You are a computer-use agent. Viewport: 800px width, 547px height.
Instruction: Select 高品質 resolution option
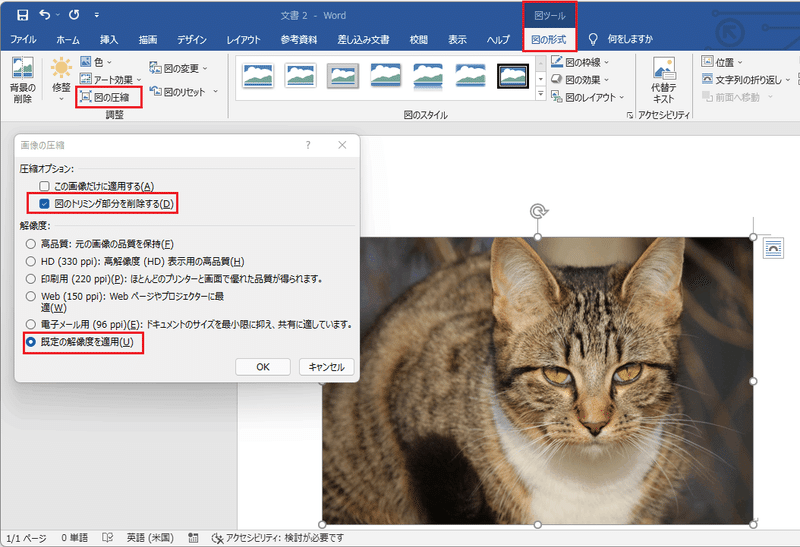[x=31, y=244]
